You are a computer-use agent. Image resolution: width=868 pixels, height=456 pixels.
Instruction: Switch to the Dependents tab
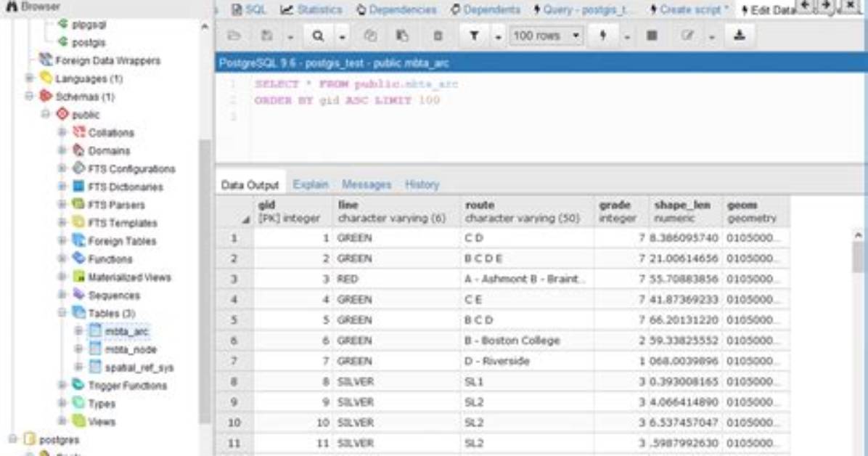pos(485,9)
